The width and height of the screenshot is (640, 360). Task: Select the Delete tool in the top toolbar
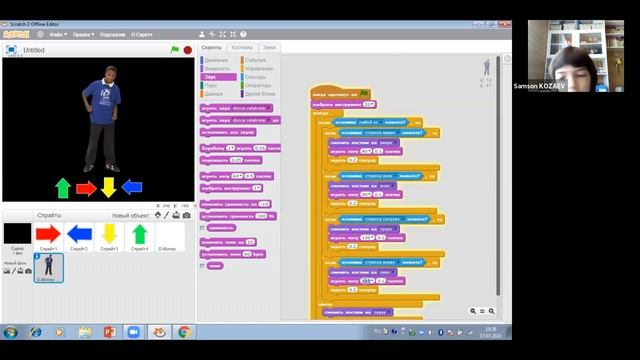[x=212, y=34]
